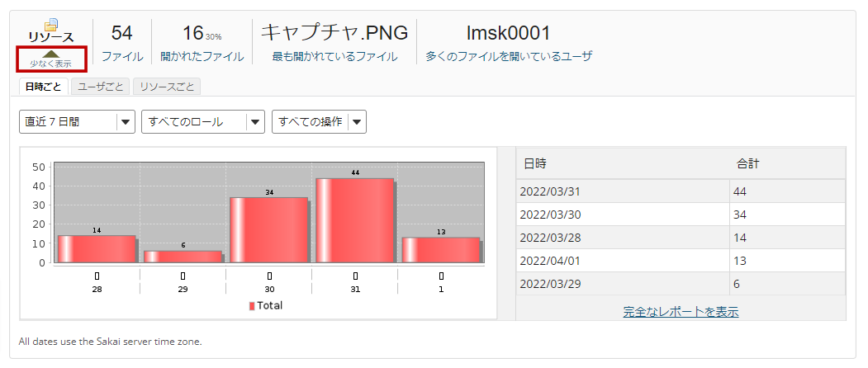This screenshot has width=868, height=368.
Task: Click the 日時 column header
Action: (x=535, y=163)
